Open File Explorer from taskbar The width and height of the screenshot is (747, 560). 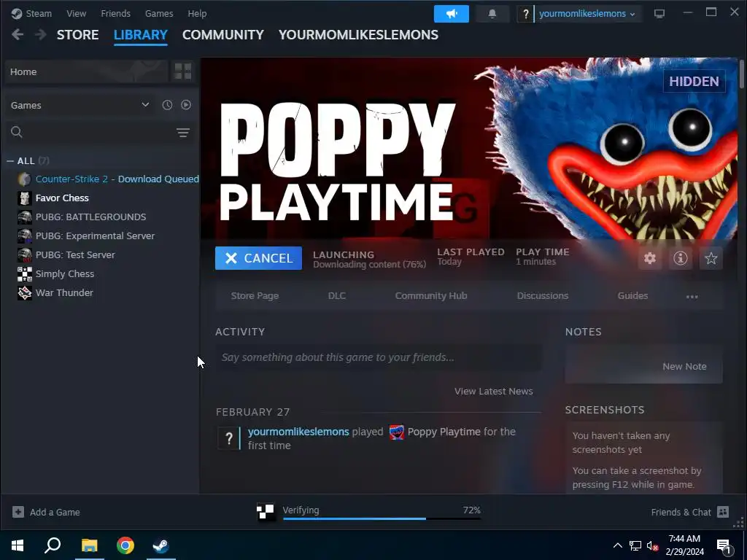[89, 545]
